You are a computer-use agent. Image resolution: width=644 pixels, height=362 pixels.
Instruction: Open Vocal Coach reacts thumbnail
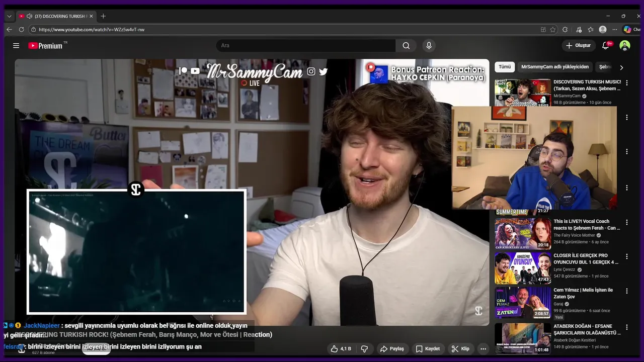[523, 233]
